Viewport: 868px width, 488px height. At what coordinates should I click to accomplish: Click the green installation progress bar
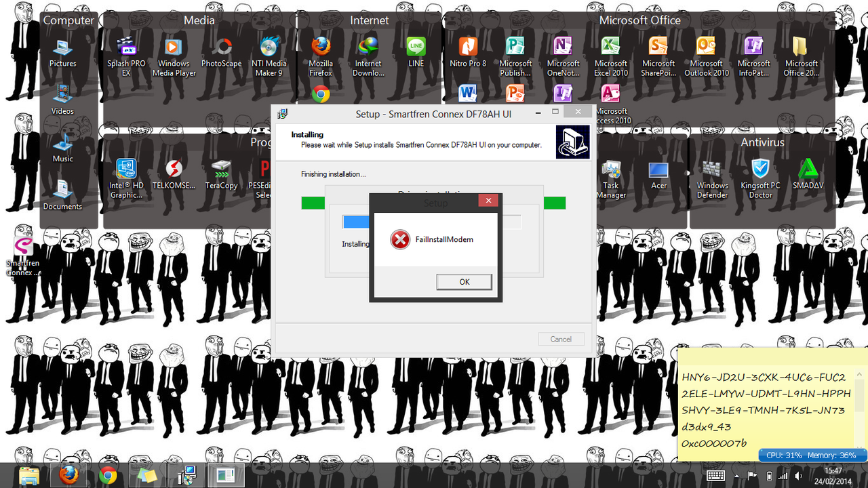pyautogui.click(x=433, y=203)
